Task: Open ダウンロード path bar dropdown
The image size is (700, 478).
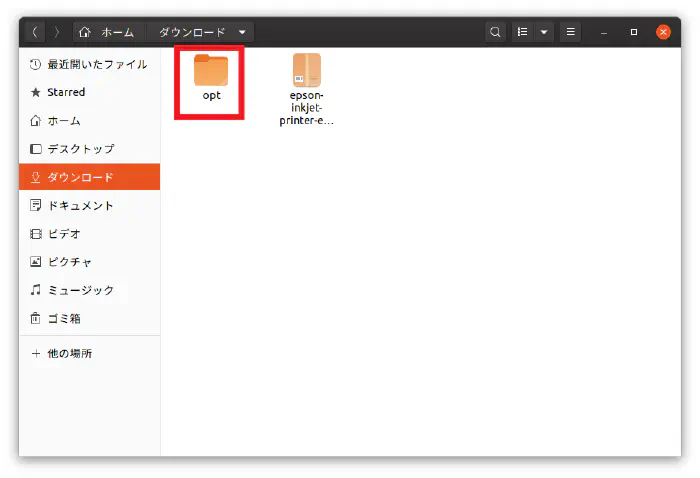Action: pyautogui.click(x=242, y=32)
